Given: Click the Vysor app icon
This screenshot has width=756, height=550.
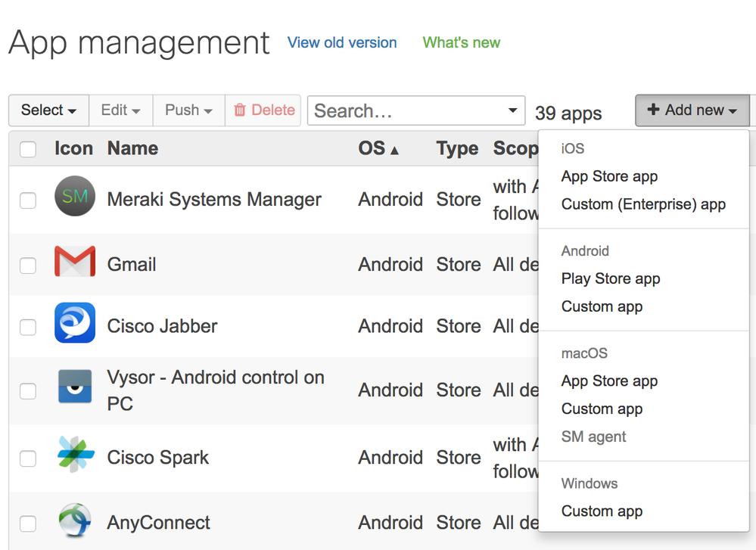Looking at the screenshot, I should click(75, 386).
